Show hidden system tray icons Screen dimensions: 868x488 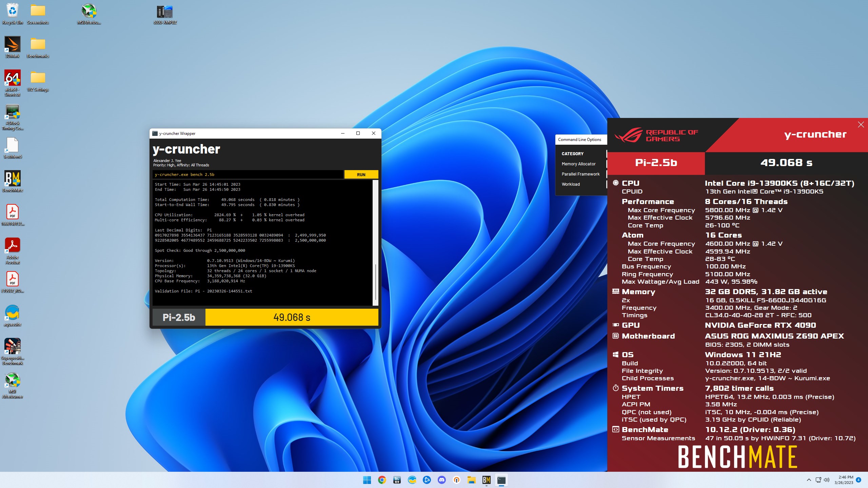809,480
